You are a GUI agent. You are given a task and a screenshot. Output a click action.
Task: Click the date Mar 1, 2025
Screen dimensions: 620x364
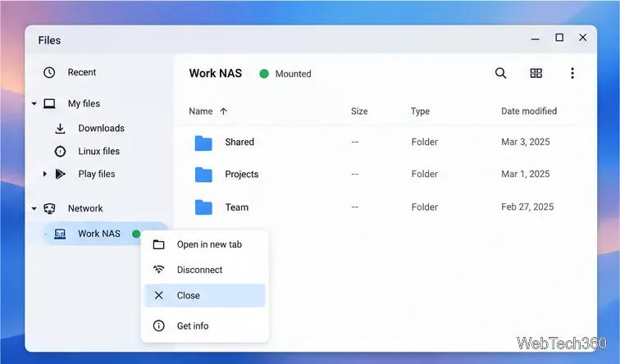(526, 174)
